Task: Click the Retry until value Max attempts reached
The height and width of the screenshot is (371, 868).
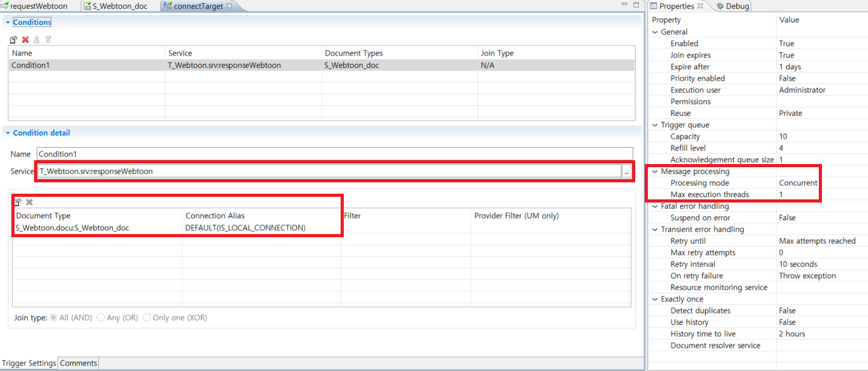Action: click(817, 241)
